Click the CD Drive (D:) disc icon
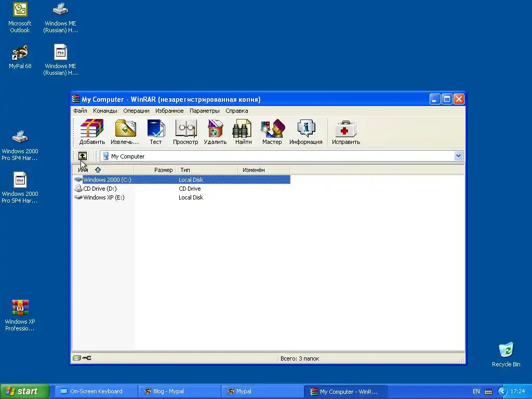 point(78,188)
